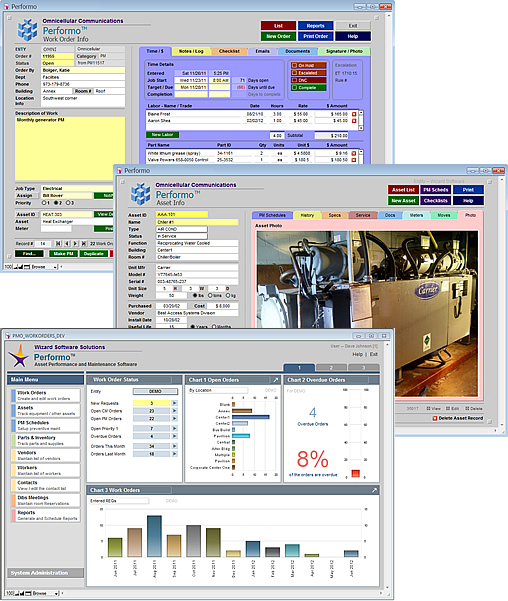Image resolution: width=508 pixels, height=601 pixels.
Task: Go to previous record in Work Order window
Action: [x=67, y=244]
